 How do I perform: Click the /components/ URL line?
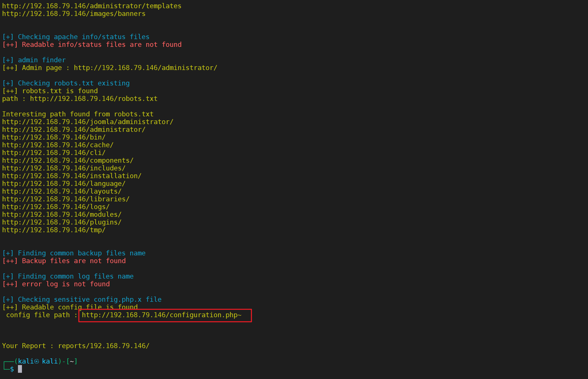(68, 160)
